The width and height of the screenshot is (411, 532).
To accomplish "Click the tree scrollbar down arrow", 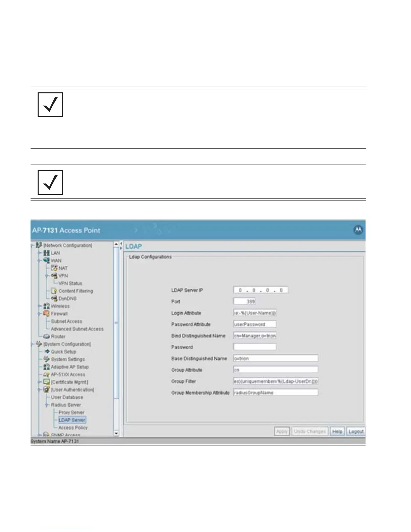I will click(117, 434).
